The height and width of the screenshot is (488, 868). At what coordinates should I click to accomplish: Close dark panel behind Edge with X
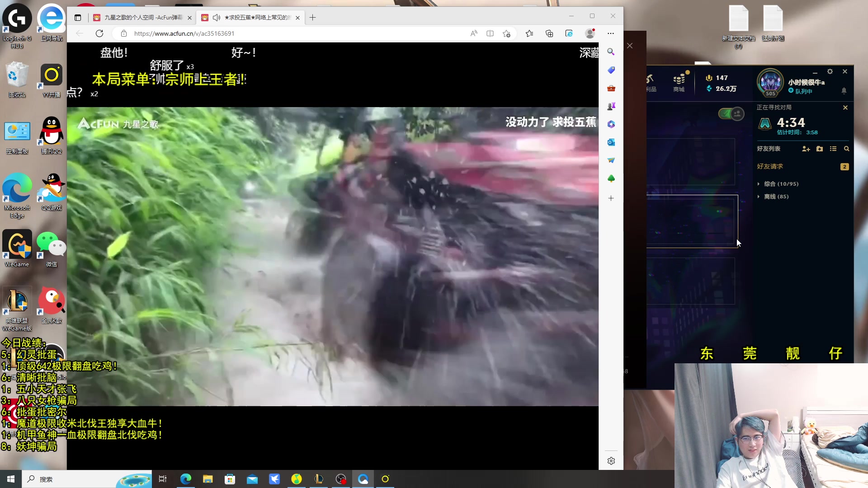click(x=630, y=46)
